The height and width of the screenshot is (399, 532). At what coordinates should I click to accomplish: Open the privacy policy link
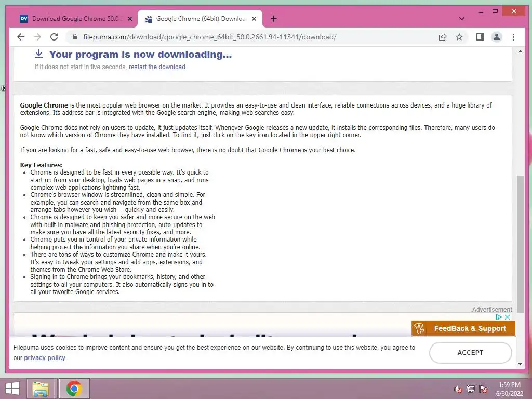(45, 357)
